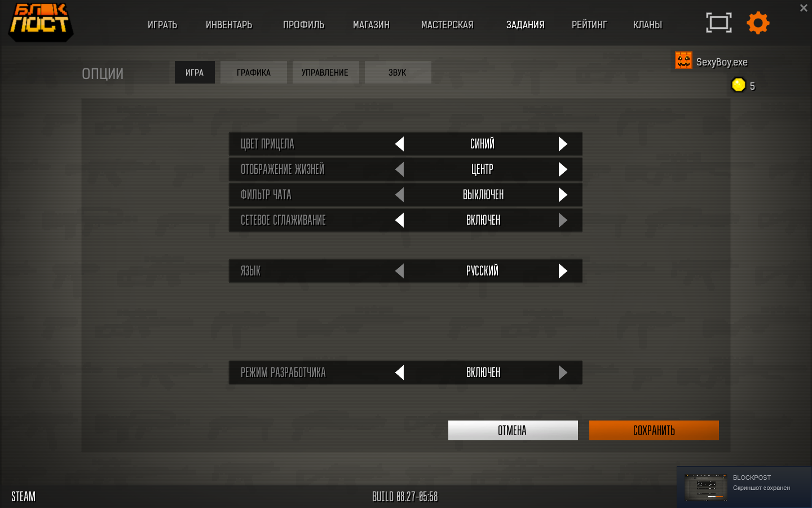Screen dimensions: 812x508
Task: Disable Режим разработчика with left arrow
Action: (399, 373)
